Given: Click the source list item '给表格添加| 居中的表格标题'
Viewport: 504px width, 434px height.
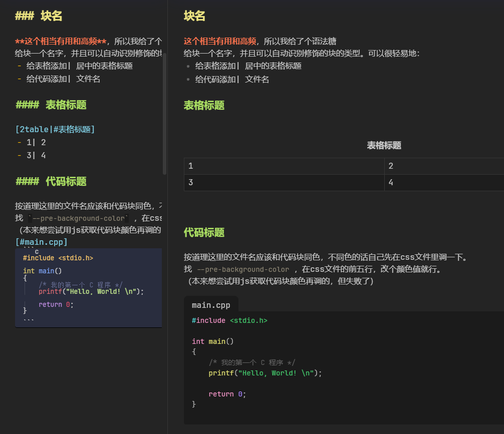Looking at the screenshot, I should (79, 66).
